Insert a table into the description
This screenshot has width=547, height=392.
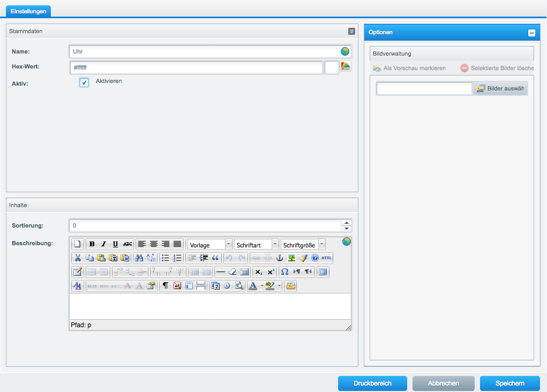point(244,272)
